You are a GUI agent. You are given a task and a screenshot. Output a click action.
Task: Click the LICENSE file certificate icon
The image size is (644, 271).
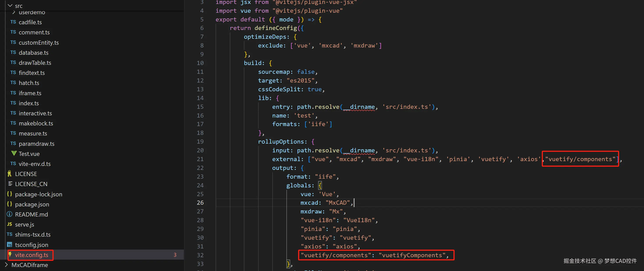(x=9, y=174)
